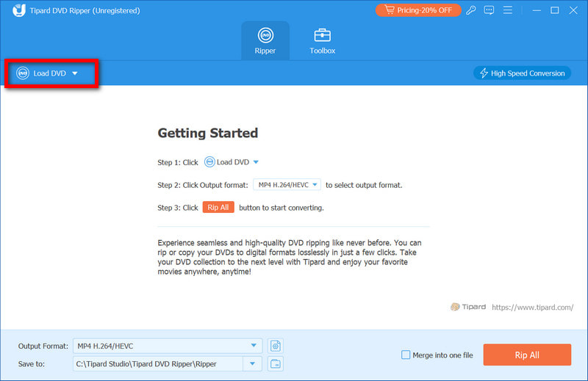Switch to the Toolbox tab
The image size is (588, 381).
tap(322, 41)
